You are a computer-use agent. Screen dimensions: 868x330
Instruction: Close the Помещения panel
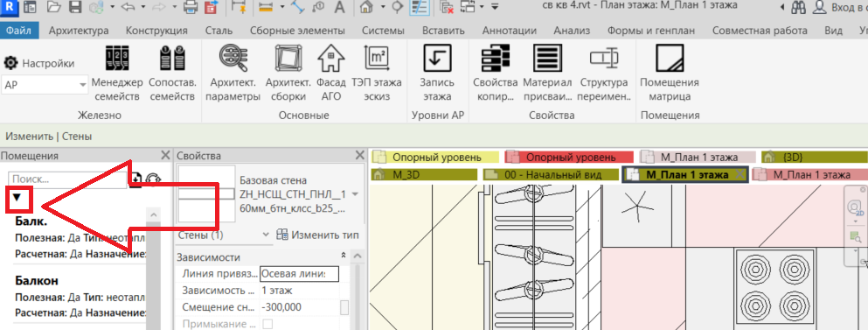click(x=165, y=155)
